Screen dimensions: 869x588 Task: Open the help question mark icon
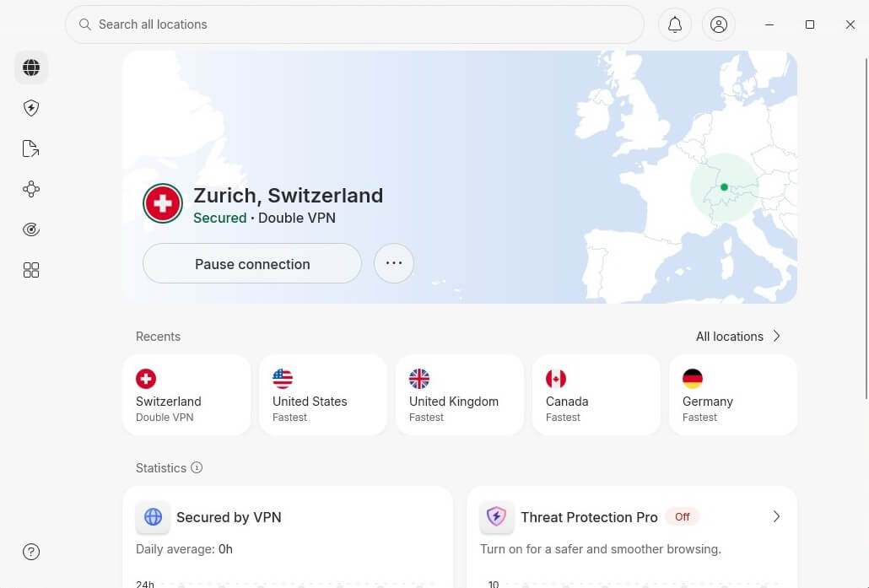(31, 552)
